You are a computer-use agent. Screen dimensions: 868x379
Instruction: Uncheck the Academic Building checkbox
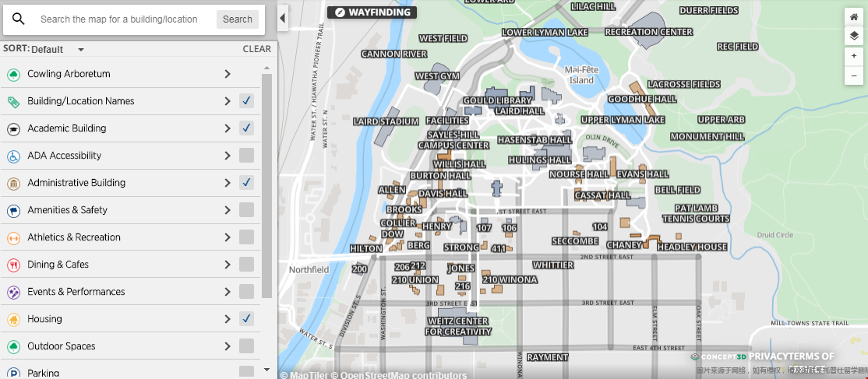tap(246, 128)
